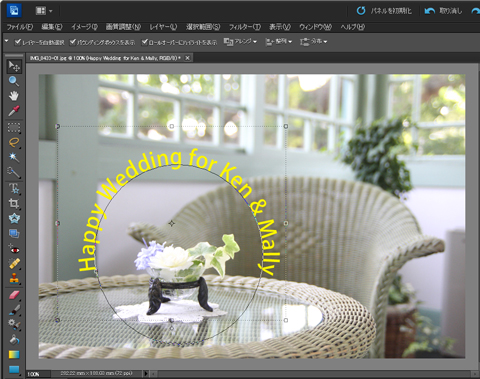
Task: Click the undo arrow icon
Action: pos(429,11)
